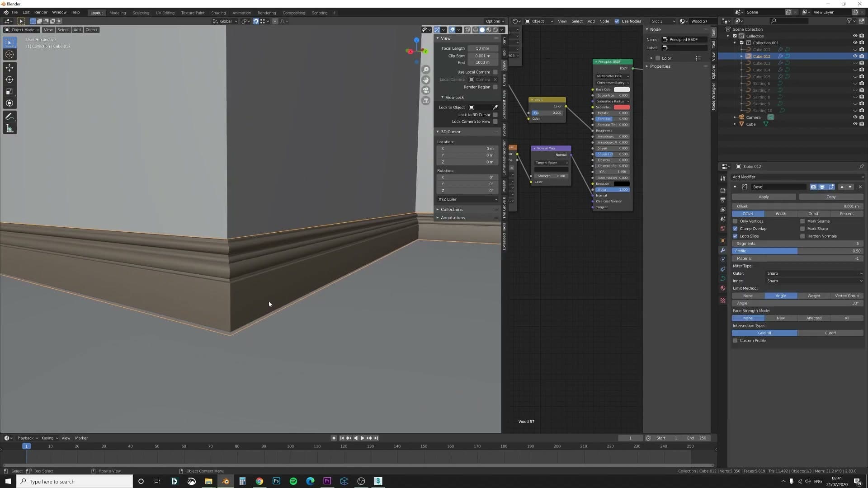This screenshot has width=868, height=488.
Task: Hide Cube.012 in outliner eye icon
Action: (x=855, y=56)
